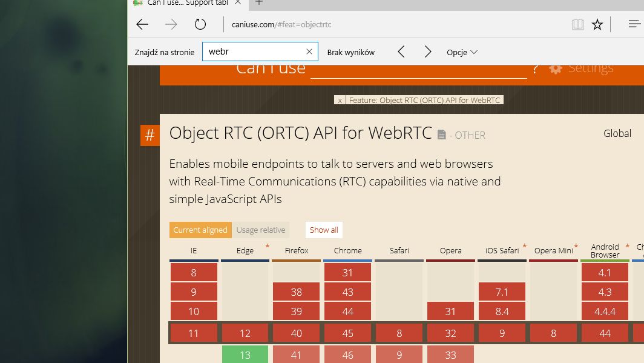Click the iOS Safari column header

point(502,250)
